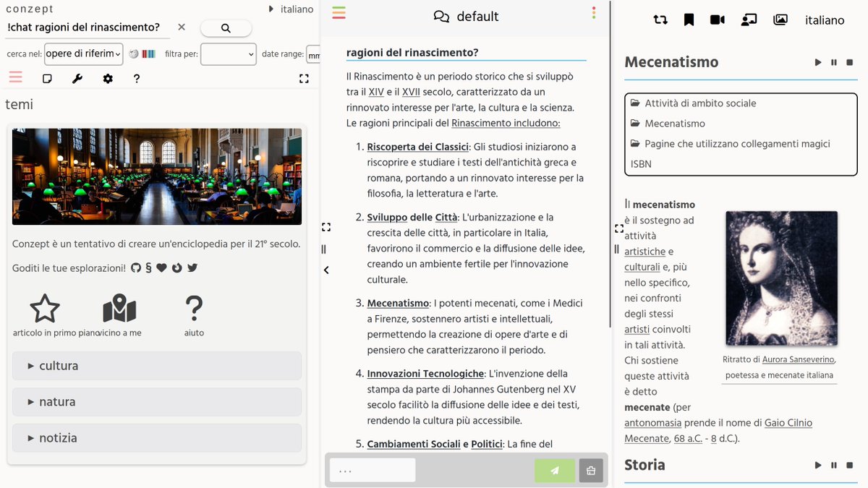This screenshot has height=488, width=868.
Task: Click the chat message input box
Action: coord(373,470)
